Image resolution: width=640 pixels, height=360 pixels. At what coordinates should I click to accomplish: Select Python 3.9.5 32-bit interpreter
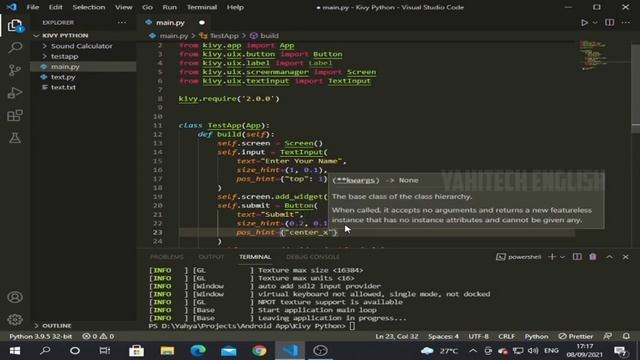(x=40, y=336)
